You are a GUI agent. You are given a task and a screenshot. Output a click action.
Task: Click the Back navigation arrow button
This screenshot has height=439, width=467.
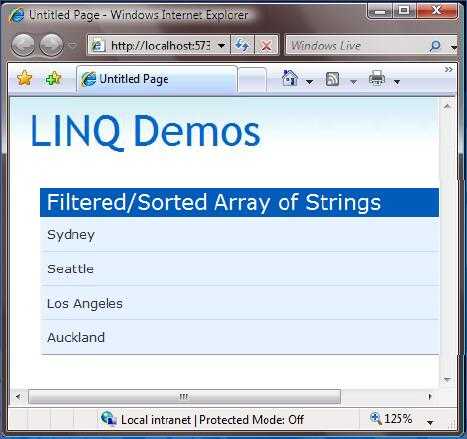click(x=23, y=45)
